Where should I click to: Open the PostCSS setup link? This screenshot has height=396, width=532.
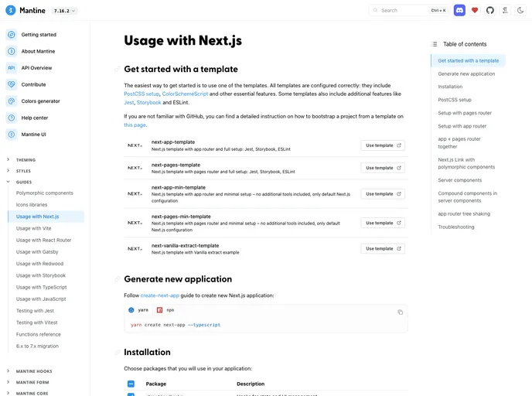click(142, 94)
